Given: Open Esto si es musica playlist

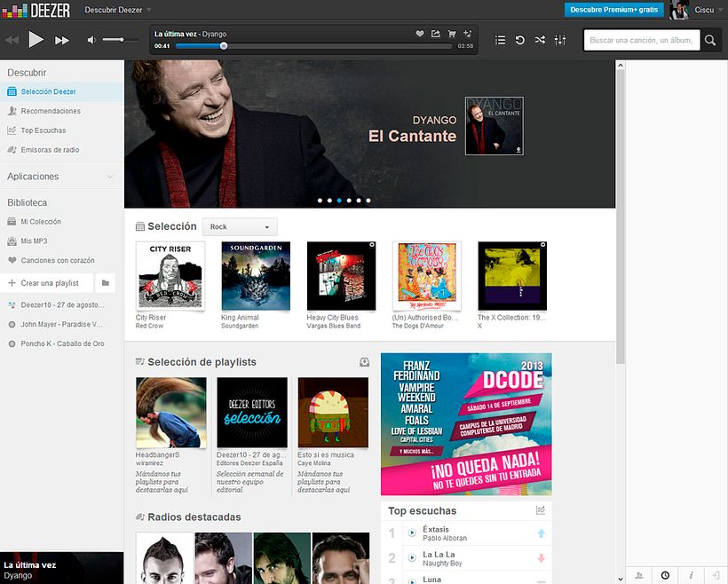Looking at the screenshot, I should tap(333, 412).
